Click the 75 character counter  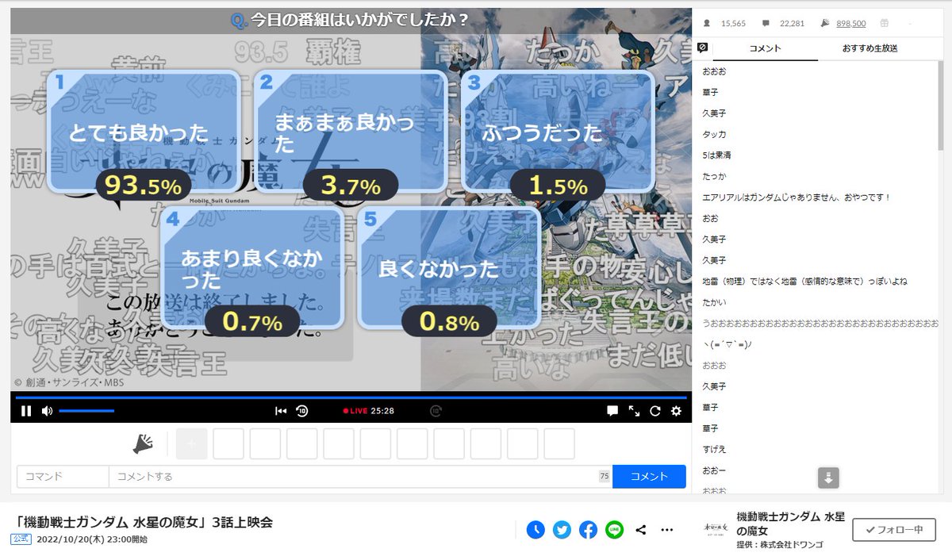coord(605,477)
